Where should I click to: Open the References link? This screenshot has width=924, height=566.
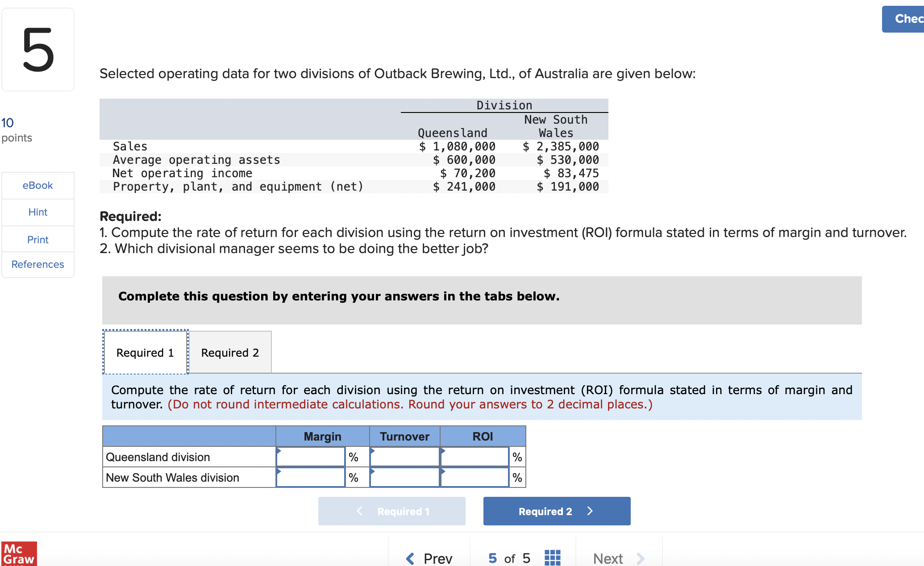coord(37,264)
